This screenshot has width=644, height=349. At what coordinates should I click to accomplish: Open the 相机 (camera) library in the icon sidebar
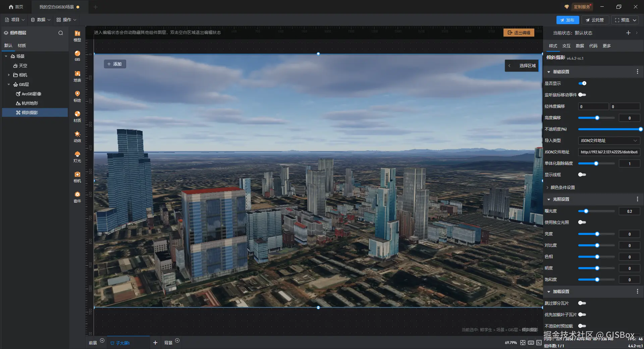click(77, 177)
